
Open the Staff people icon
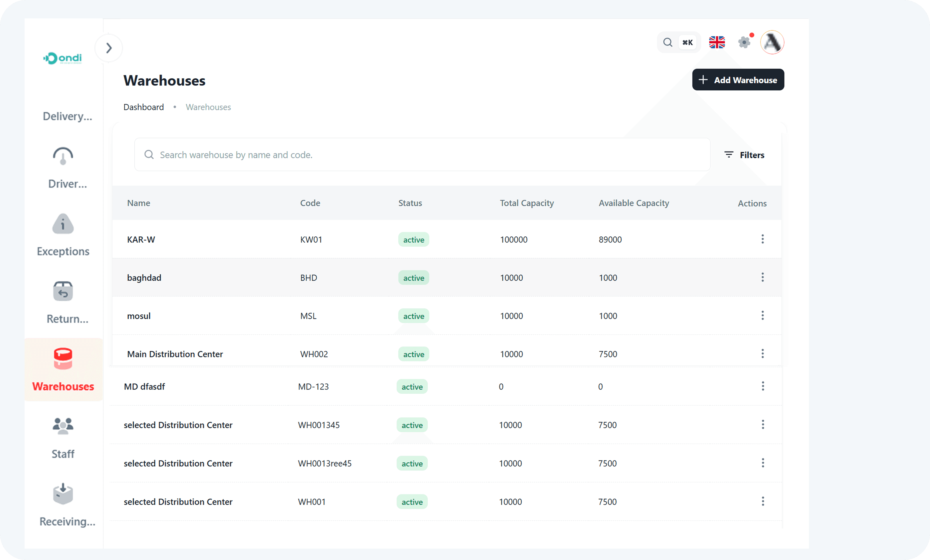point(63,426)
